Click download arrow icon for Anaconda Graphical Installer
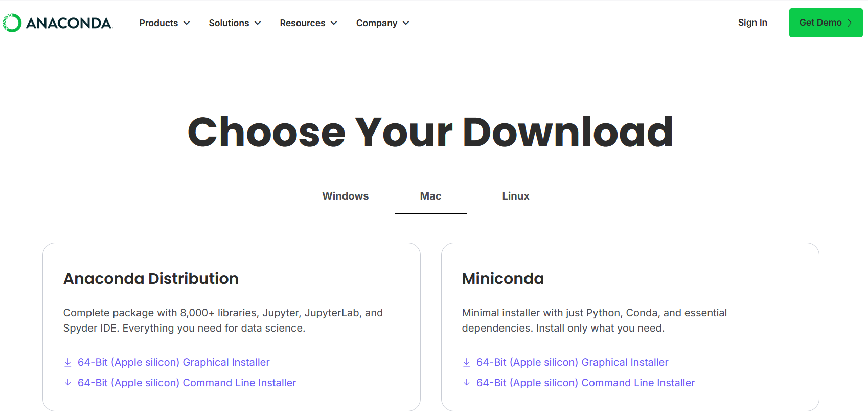This screenshot has width=868, height=416. point(68,362)
